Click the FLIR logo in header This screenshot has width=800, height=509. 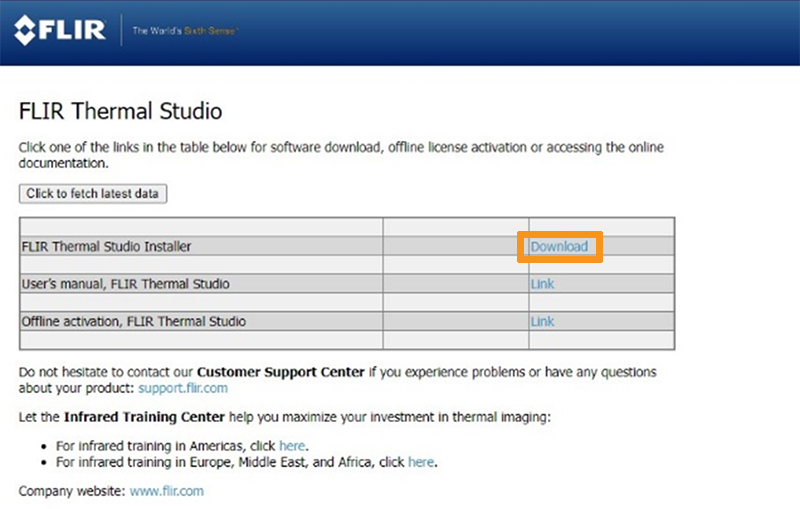tap(60, 30)
